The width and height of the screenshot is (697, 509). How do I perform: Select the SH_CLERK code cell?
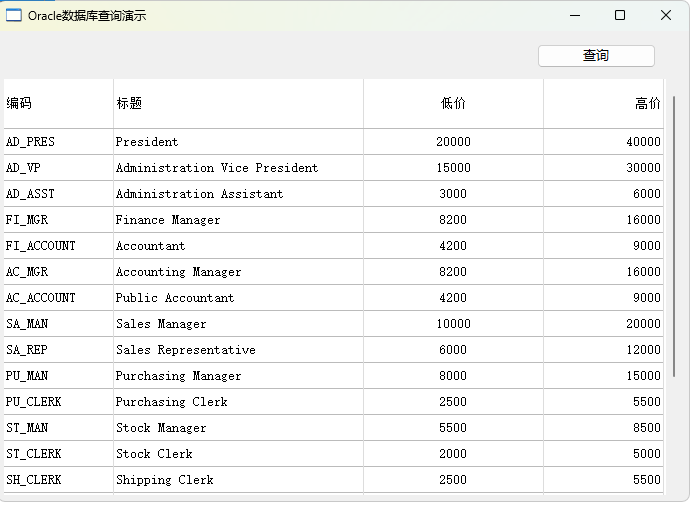point(59,480)
